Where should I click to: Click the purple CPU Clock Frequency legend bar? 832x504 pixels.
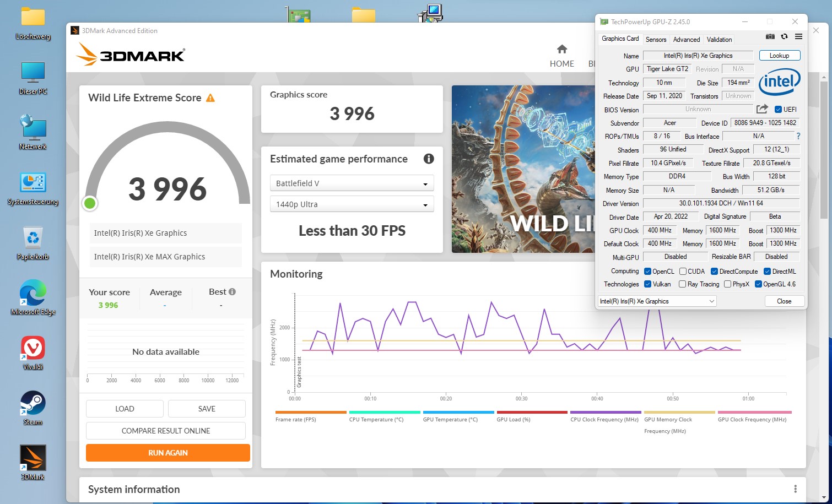(x=606, y=412)
